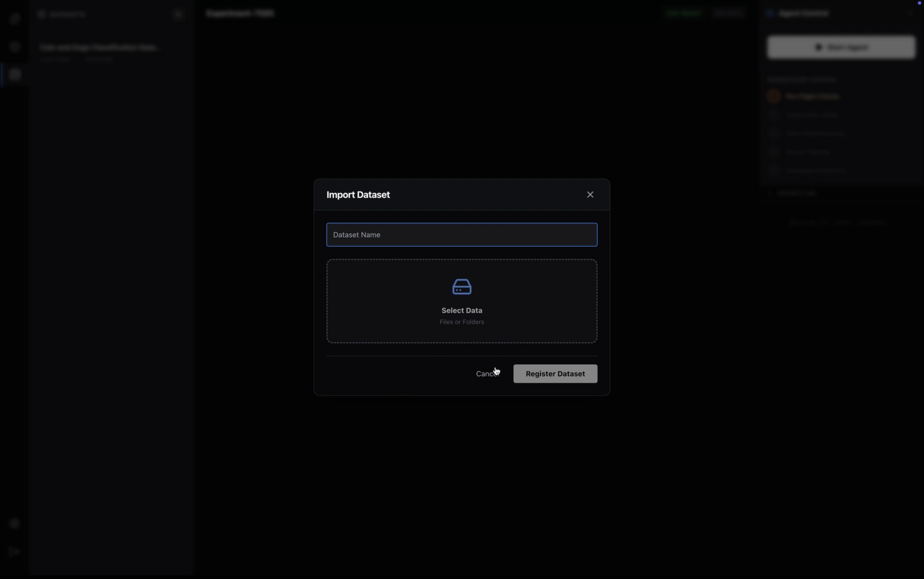Open the second icon in left sidebar
This screenshot has height=579, width=924.
point(14,47)
